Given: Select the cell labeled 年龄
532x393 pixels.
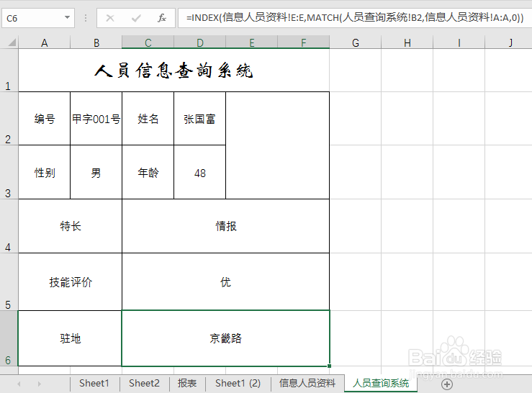Looking at the screenshot, I should point(148,173).
